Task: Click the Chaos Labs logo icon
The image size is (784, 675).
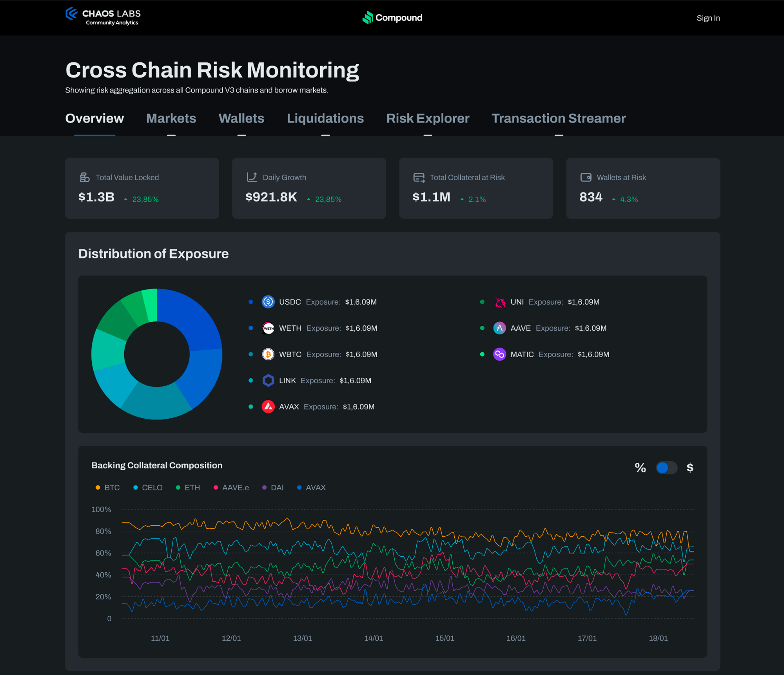Action: (71, 14)
